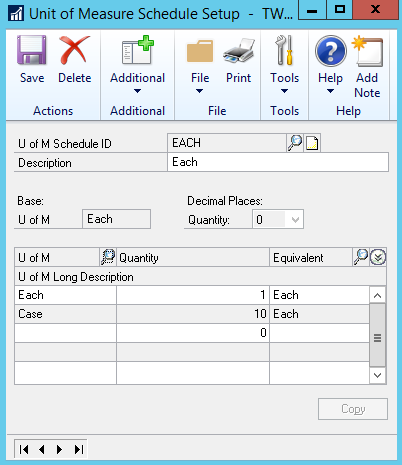Click the U of M column lookup icon

108,257
